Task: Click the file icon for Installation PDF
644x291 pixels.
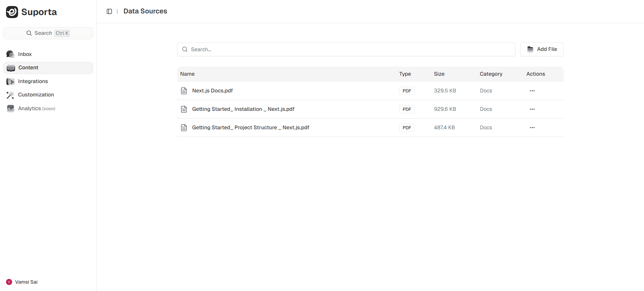Action: pyautogui.click(x=184, y=109)
